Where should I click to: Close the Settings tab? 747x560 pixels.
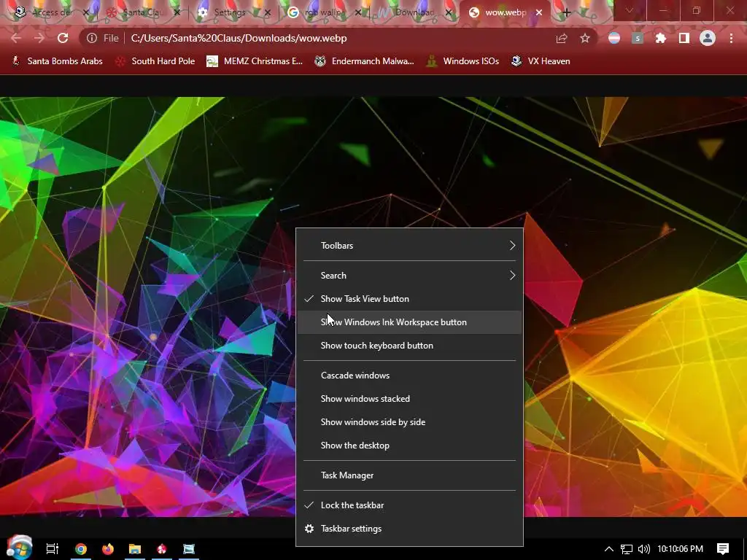[268, 13]
